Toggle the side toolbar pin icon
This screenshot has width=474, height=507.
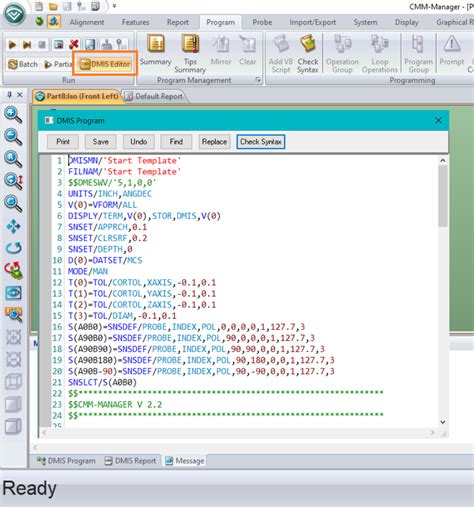[9, 95]
